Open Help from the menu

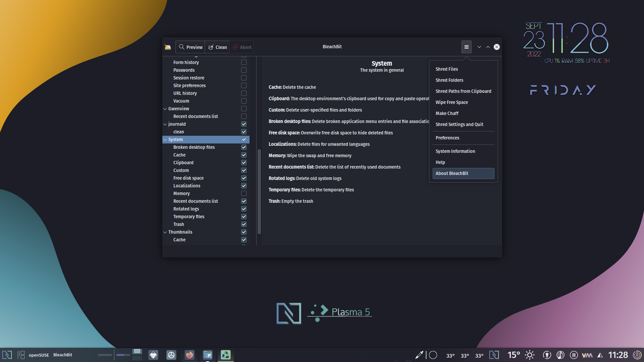click(x=463, y=162)
